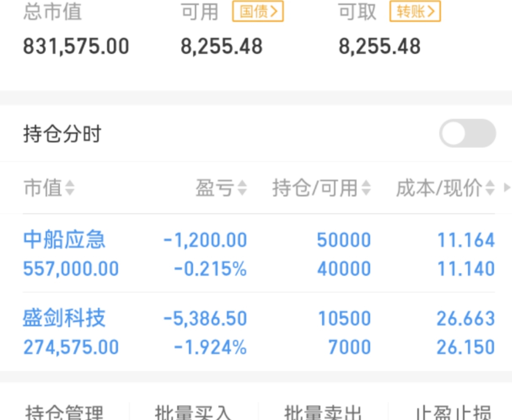
Task: Click the loss amount -1,200.00
Action: coord(205,240)
